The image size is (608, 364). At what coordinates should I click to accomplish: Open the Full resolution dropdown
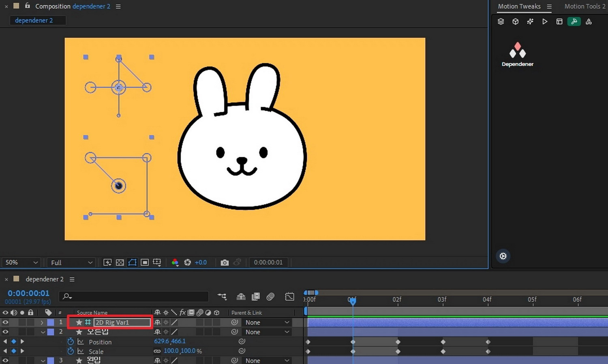[71, 262]
